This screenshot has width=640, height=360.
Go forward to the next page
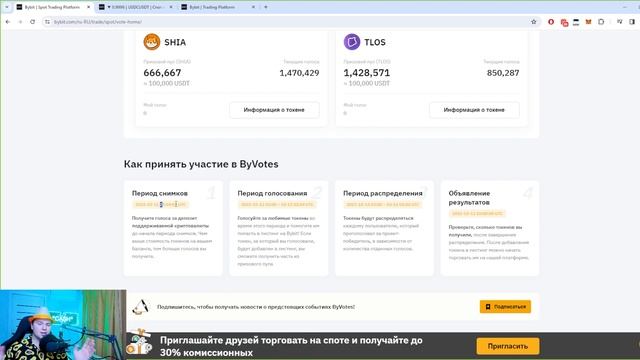(20, 22)
